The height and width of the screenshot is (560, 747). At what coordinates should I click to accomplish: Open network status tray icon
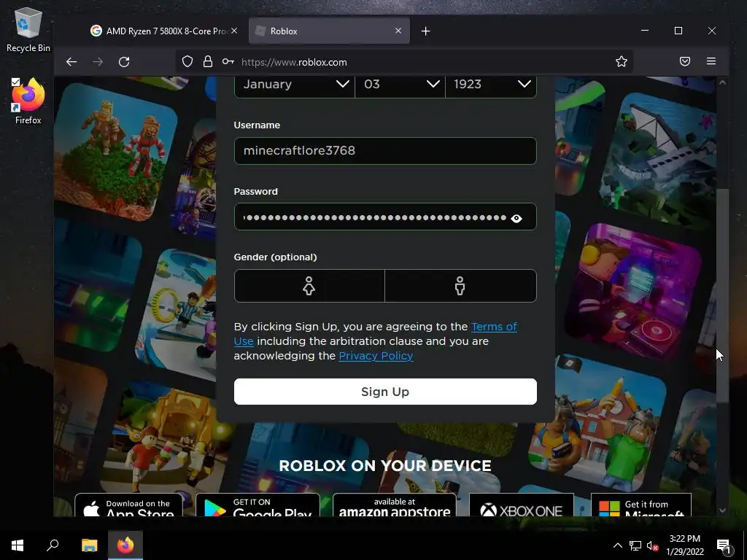click(635, 545)
